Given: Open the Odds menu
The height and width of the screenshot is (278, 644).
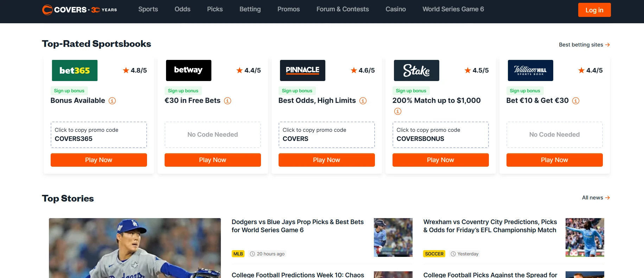Looking at the screenshot, I should pyautogui.click(x=183, y=9).
